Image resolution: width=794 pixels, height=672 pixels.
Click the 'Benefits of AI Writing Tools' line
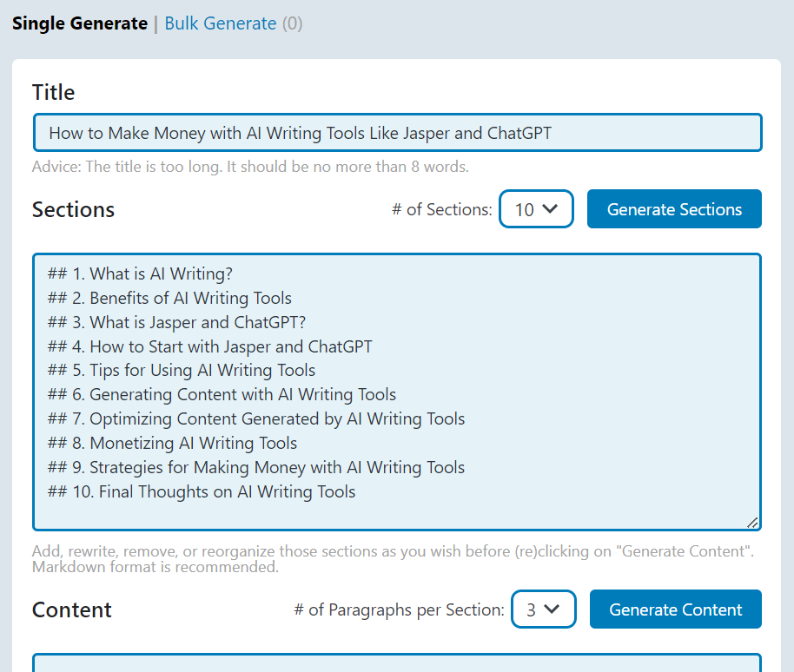(169, 298)
